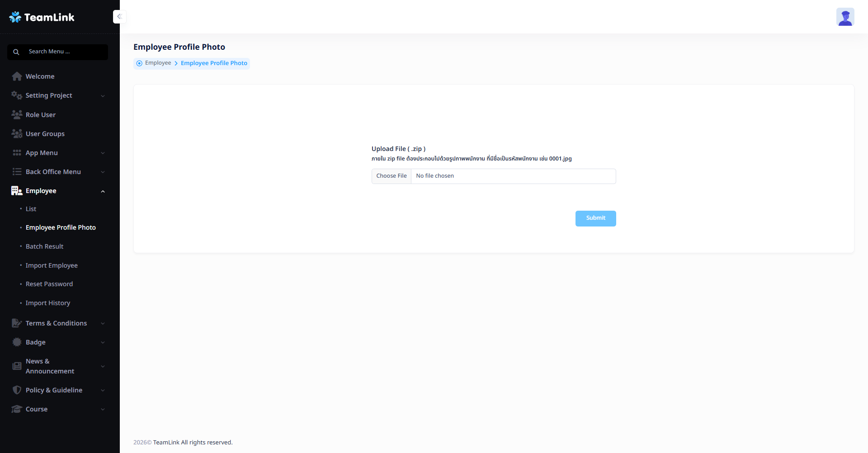Click the Role User people icon
The image size is (868, 453).
17,115
